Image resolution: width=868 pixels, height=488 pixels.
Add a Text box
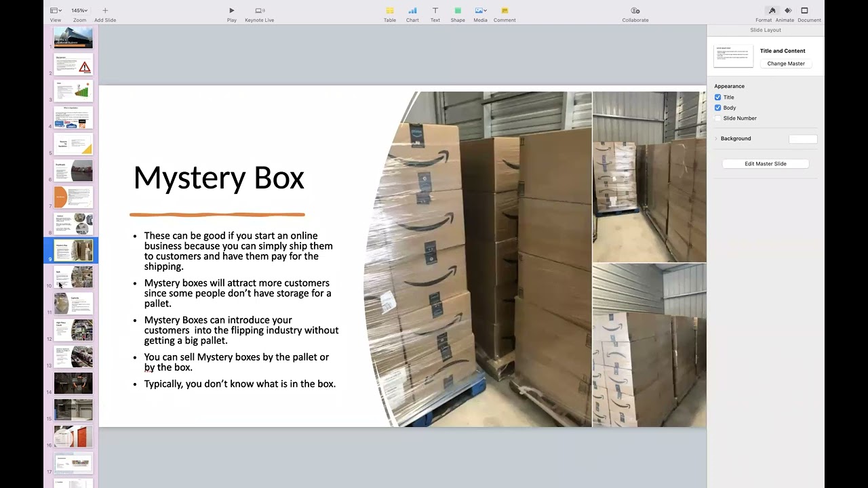(435, 10)
